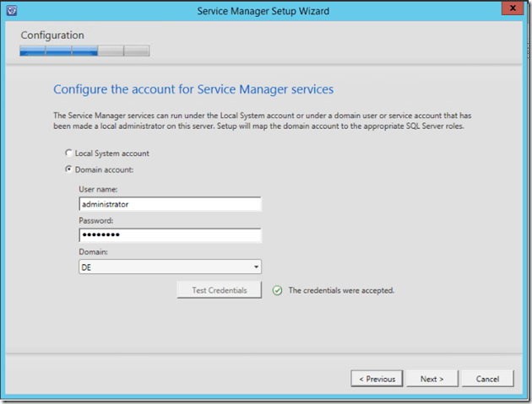Image resolution: width=532 pixels, height=404 pixels.
Task: Click the first blue Configuration progress segment
Action: [32, 51]
